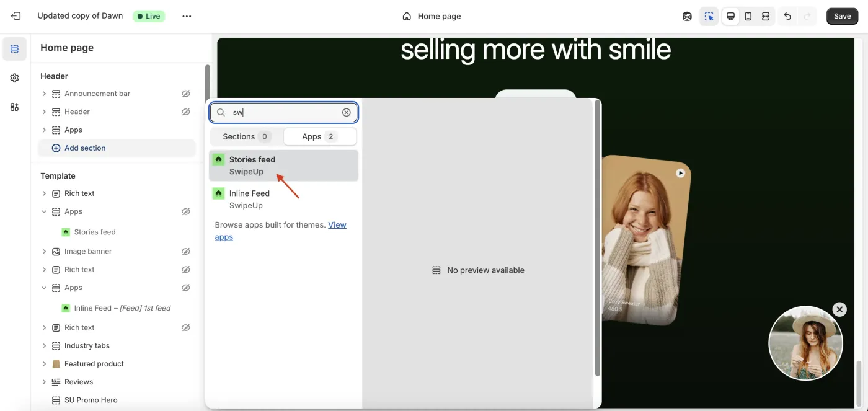
Task: Hide the Announcement bar section
Action: 185,93
